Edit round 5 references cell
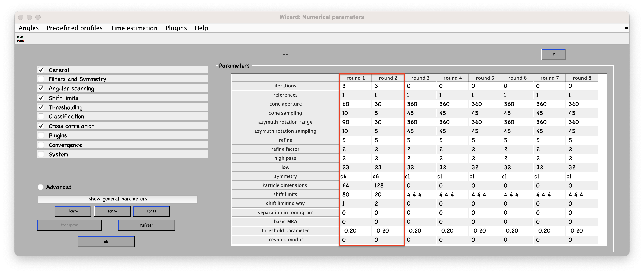This screenshot has height=274, width=644. click(485, 95)
